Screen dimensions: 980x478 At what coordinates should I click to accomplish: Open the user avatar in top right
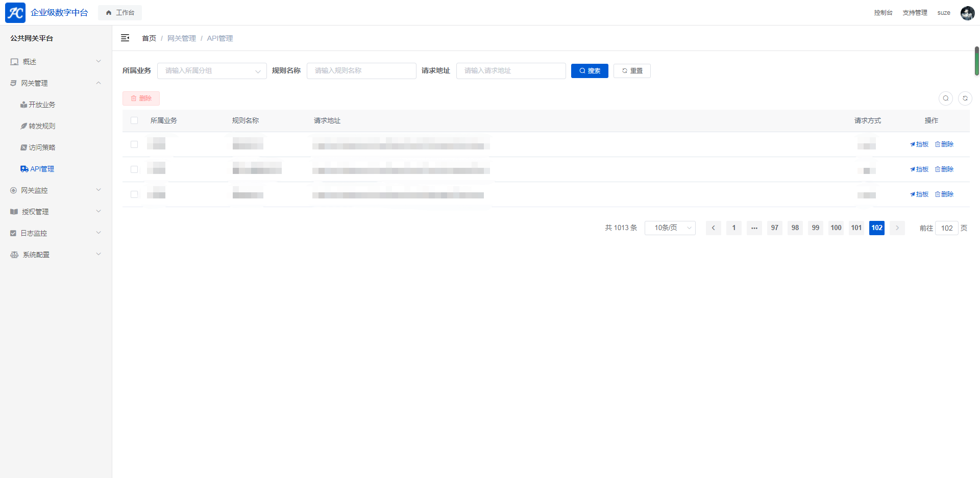pyautogui.click(x=967, y=13)
